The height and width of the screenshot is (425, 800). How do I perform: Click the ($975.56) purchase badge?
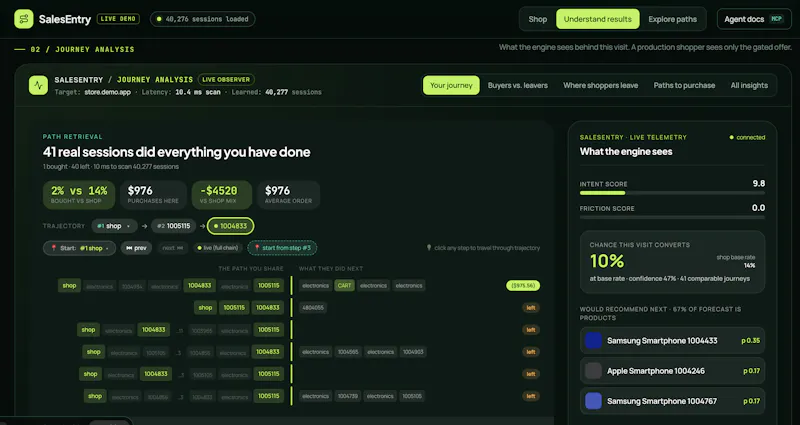point(523,286)
